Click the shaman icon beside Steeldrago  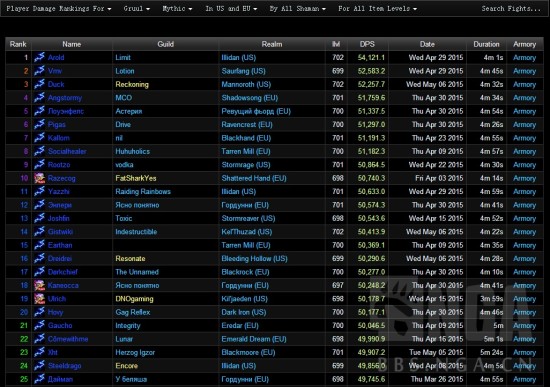(x=40, y=366)
